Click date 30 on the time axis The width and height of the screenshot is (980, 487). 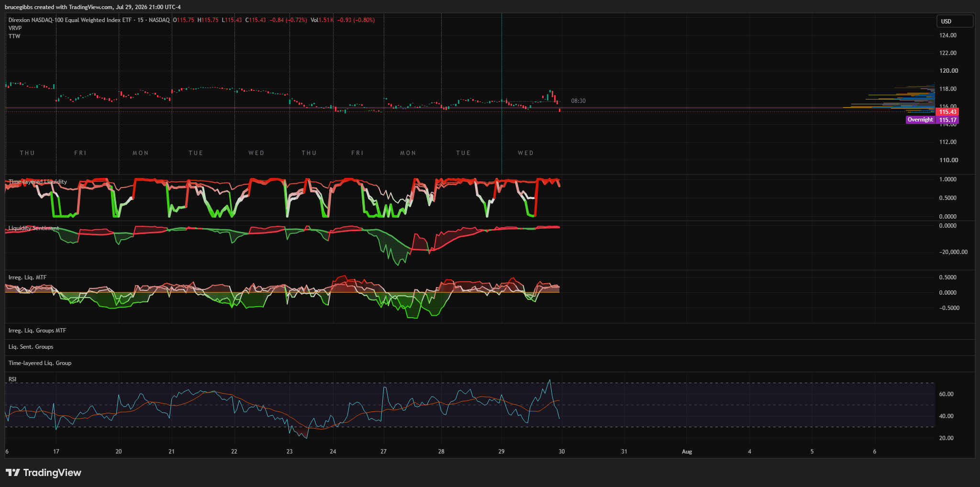[562, 452]
